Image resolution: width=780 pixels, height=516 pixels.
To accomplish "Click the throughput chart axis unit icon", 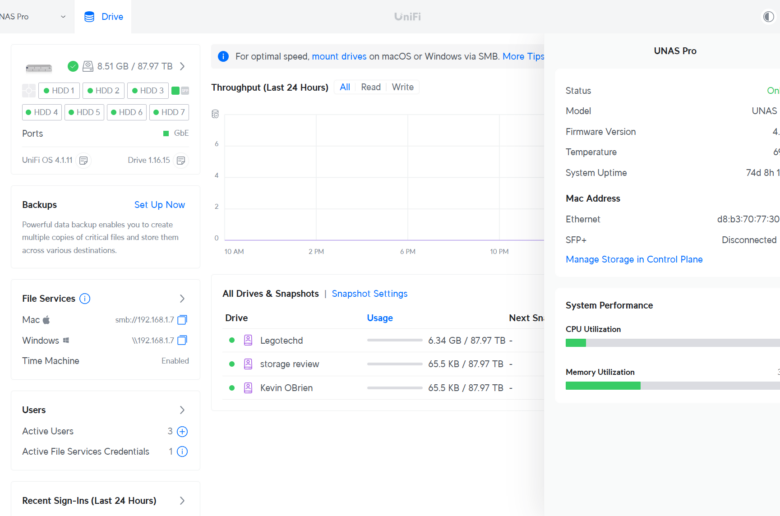I will 215,114.
